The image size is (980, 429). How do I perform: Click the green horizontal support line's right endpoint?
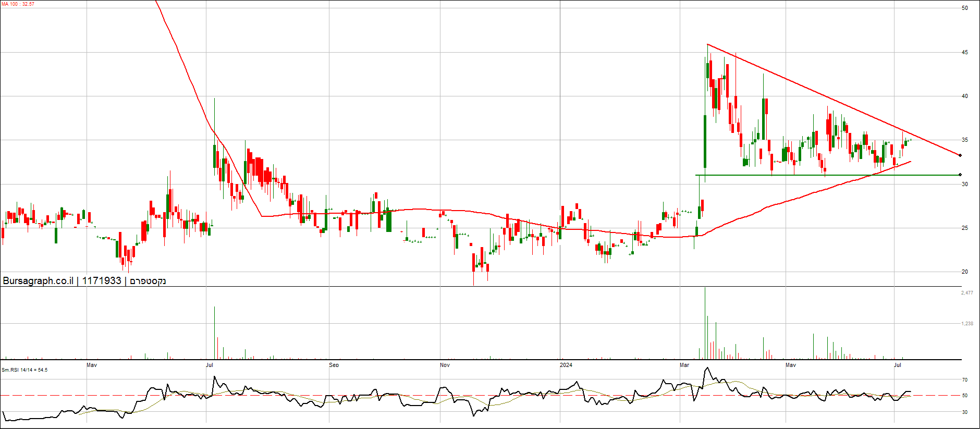(960, 175)
